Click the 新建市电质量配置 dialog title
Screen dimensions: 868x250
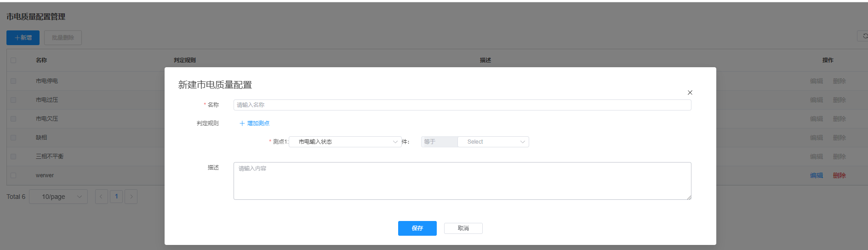(215, 85)
